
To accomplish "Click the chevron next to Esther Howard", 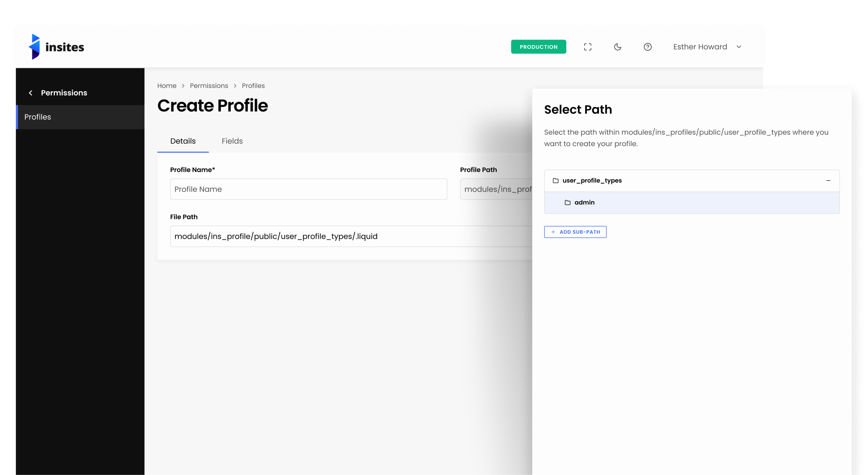I will point(739,47).
